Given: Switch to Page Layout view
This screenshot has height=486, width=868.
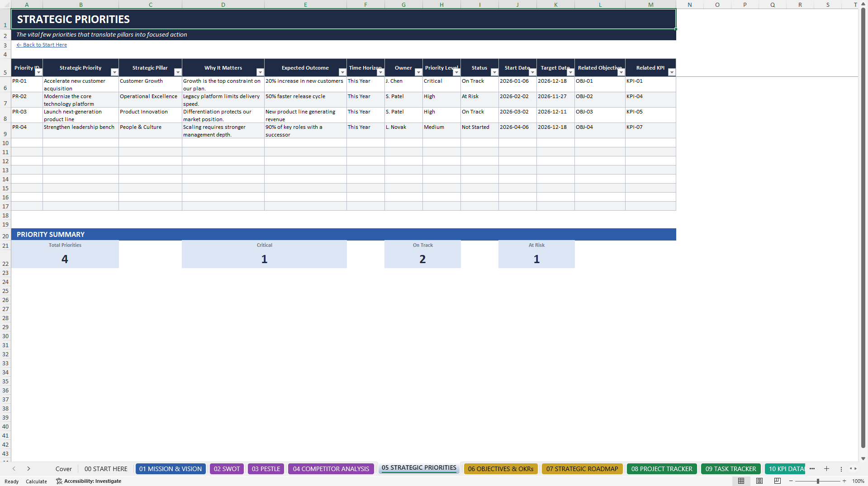Looking at the screenshot, I should pyautogui.click(x=759, y=481).
